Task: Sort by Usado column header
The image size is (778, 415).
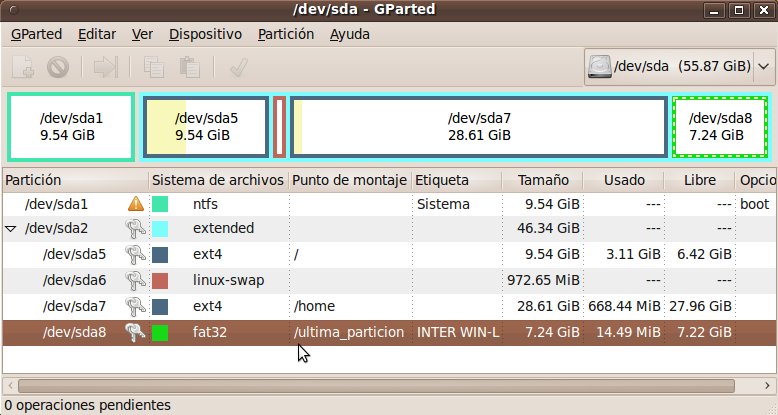Action: click(624, 180)
